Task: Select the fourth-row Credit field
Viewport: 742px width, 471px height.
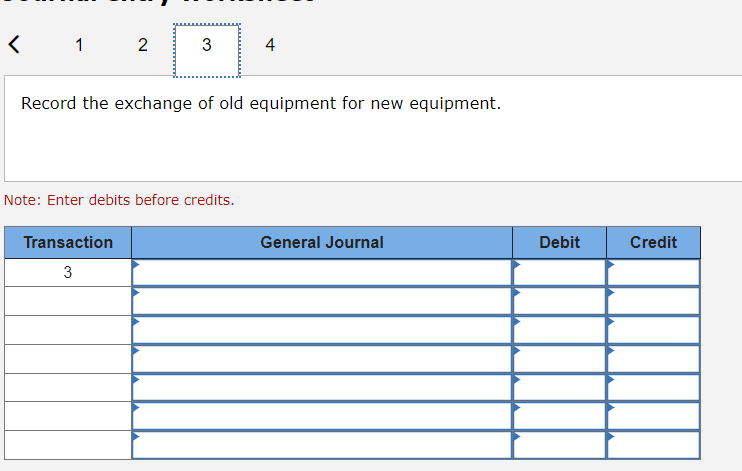Action: (654, 359)
